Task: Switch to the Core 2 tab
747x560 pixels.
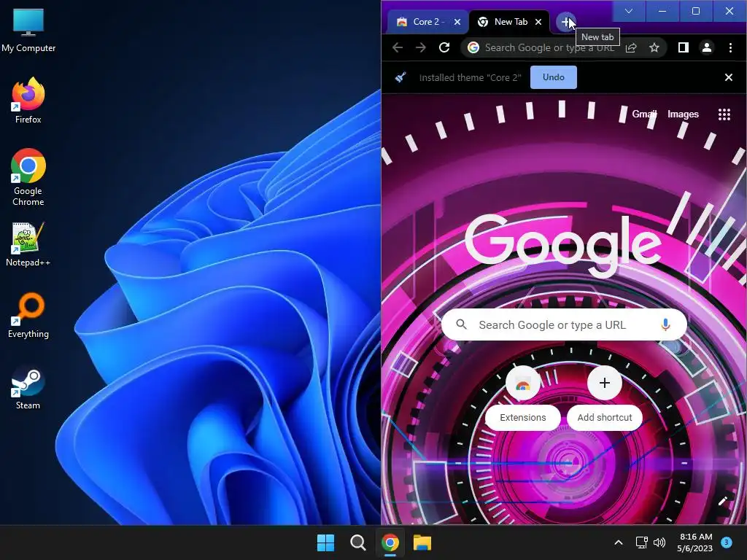Action: click(427, 22)
